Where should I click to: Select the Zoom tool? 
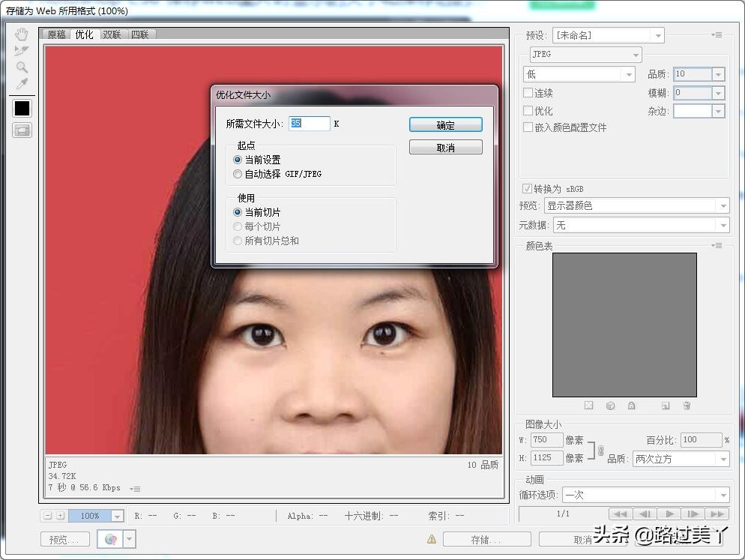[22, 67]
